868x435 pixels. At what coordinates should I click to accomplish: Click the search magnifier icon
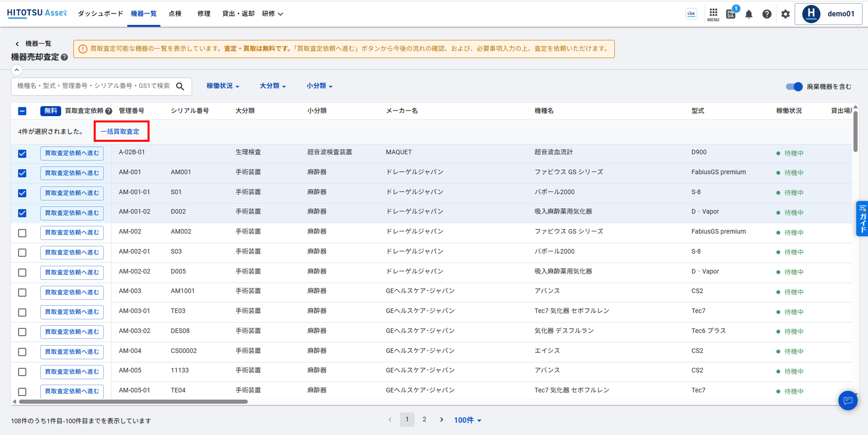[180, 87]
